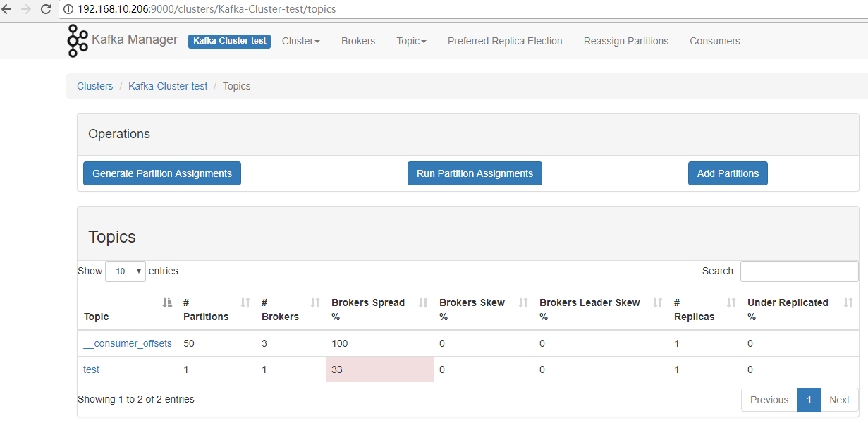Sort by Topic column sort icon
This screenshot has height=423, width=868.
pyautogui.click(x=167, y=302)
